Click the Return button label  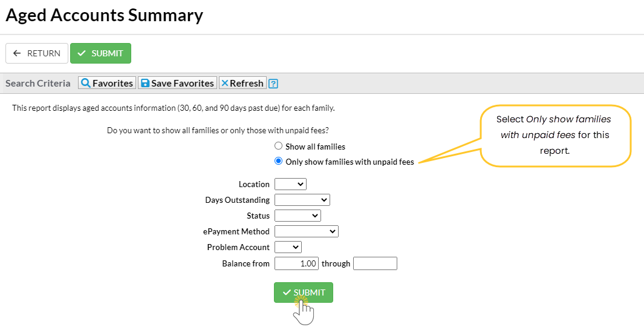click(44, 53)
